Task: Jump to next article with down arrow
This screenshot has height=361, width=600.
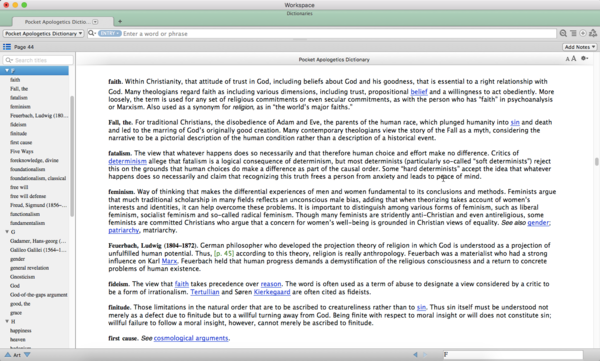Action: (27, 354)
